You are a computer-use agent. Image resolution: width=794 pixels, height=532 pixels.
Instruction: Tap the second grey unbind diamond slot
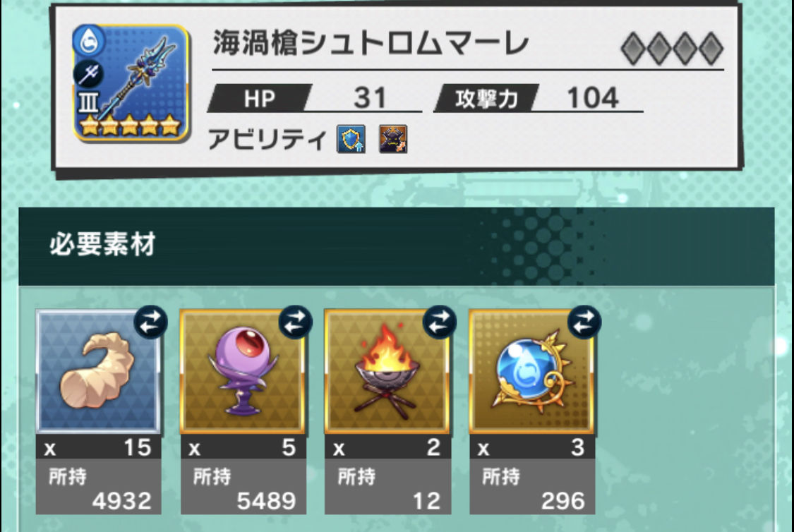pos(658,49)
